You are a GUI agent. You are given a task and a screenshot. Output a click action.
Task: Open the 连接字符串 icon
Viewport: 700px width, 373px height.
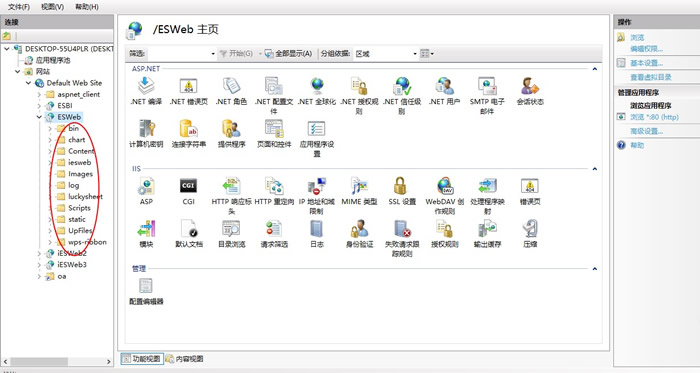pyautogui.click(x=188, y=128)
